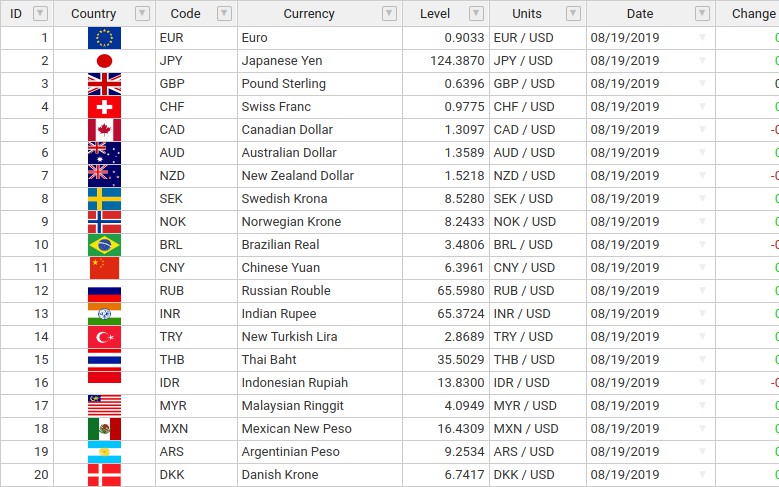Open the Level column filter dropdown
The height and width of the screenshot is (487, 779).
(x=477, y=14)
